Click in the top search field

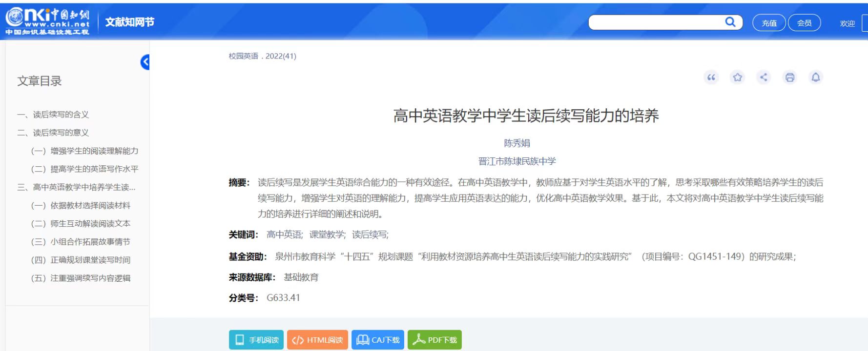point(656,22)
